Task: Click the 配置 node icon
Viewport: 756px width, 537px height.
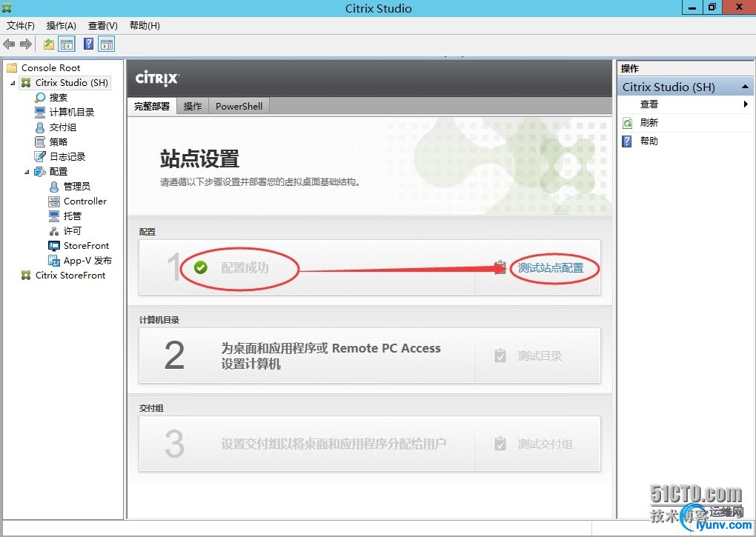Action: click(40, 171)
